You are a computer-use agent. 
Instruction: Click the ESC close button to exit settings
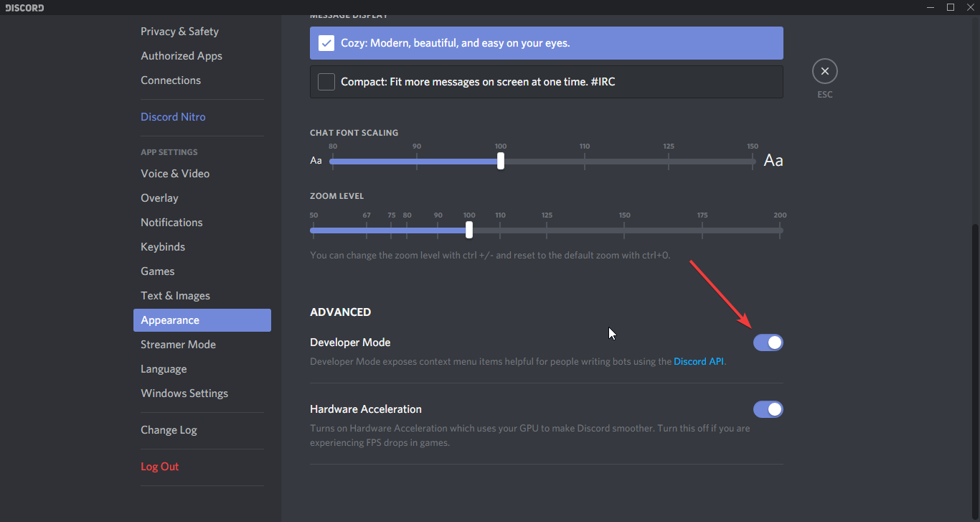824,71
